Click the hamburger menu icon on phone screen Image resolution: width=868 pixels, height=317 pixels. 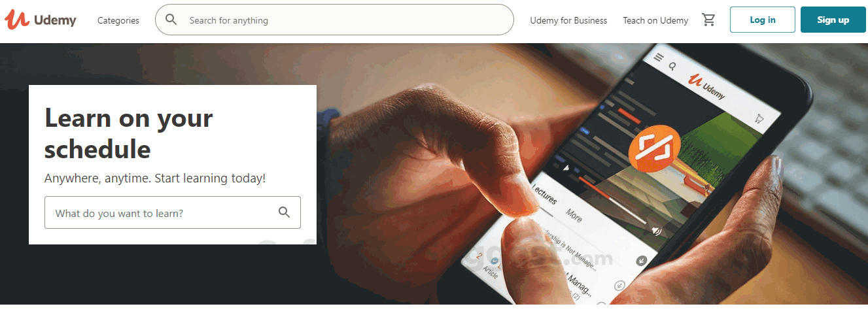(x=659, y=58)
